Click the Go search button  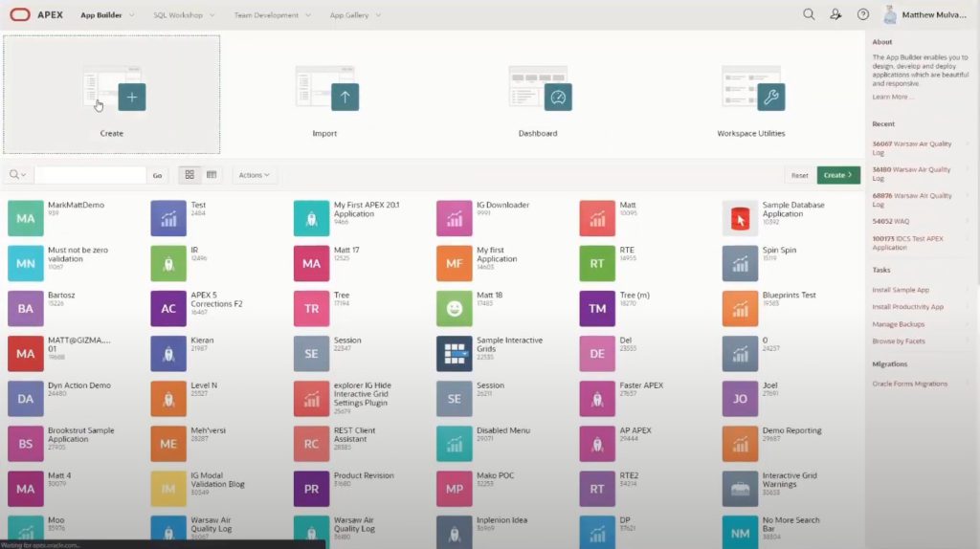158,175
